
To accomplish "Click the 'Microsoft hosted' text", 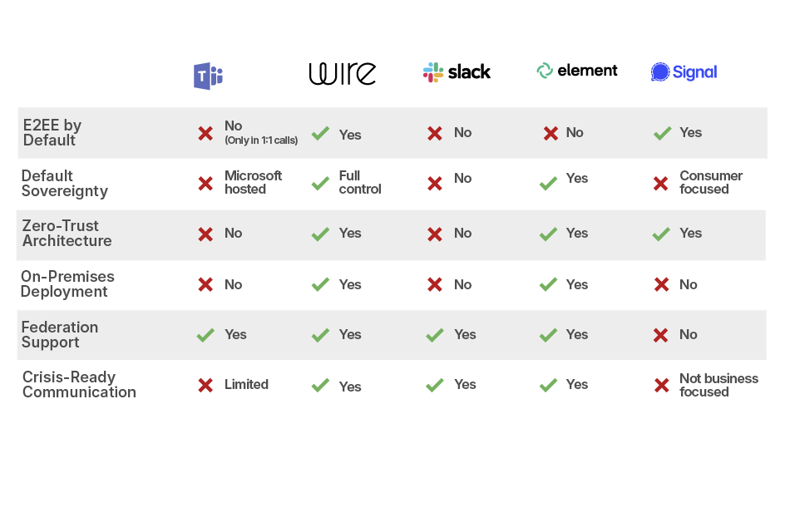I will point(253,182).
